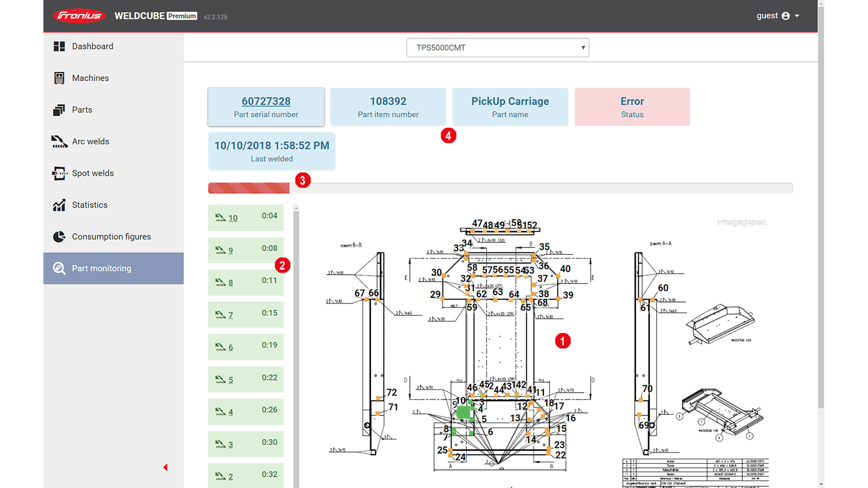Select weld seam 10 in list
The image size is (868, 488).
click(x=233, y=218)
